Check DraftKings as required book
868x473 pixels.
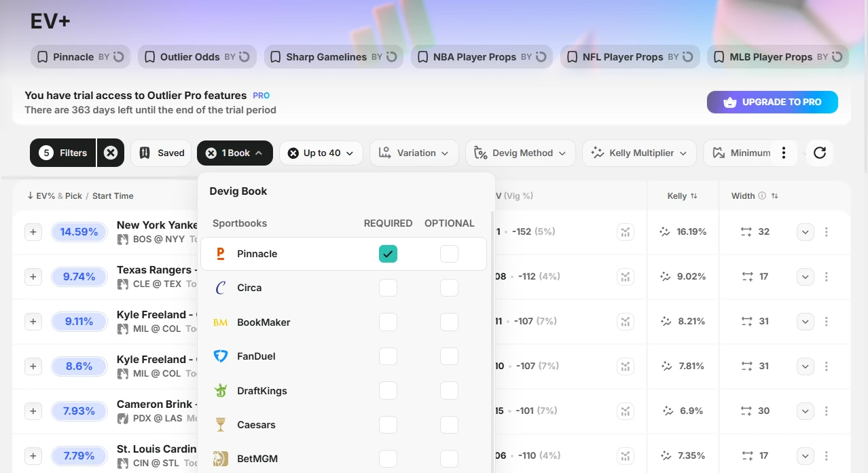coord(388,390)
